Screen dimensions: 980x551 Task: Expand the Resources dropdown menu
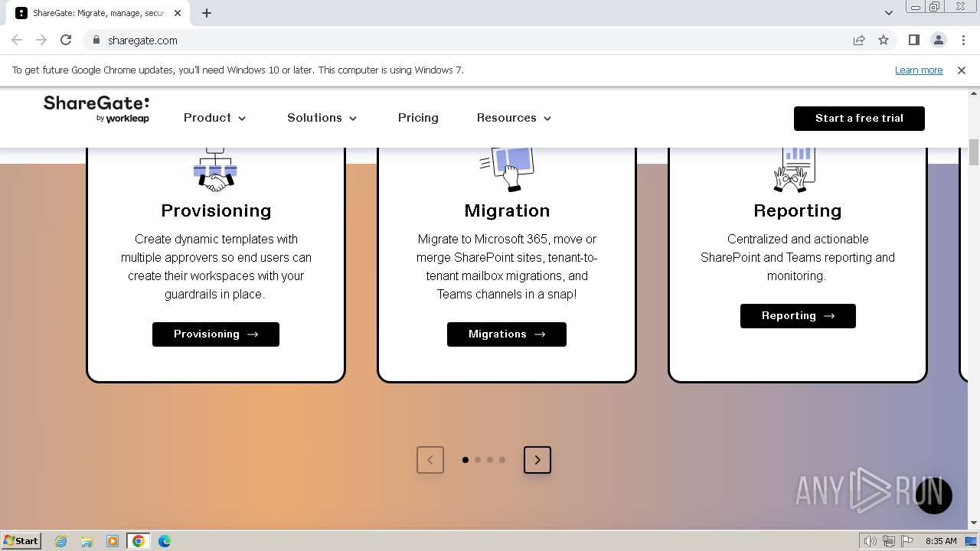(x=514, y=118)
